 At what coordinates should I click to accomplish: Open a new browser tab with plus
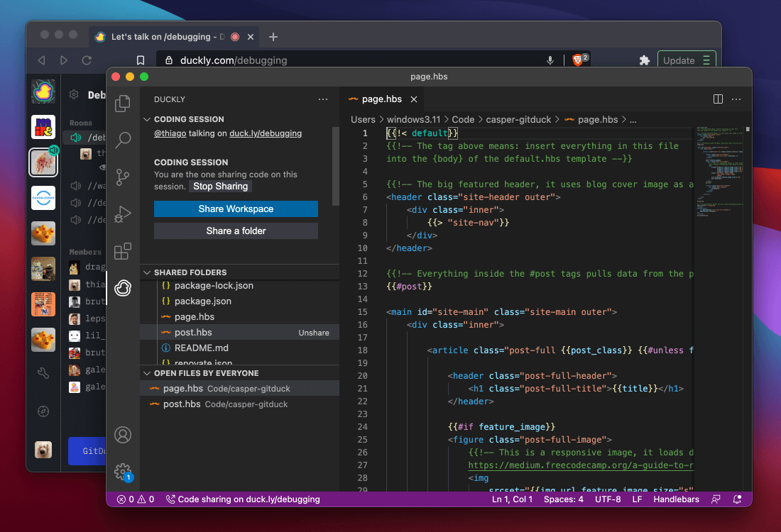273,37
